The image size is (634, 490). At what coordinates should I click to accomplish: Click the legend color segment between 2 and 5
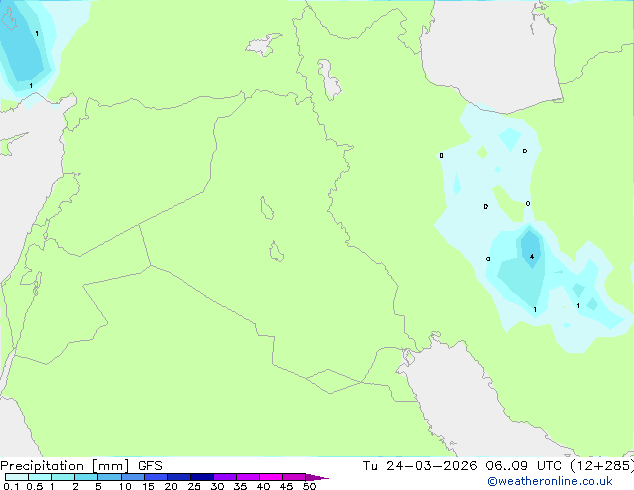coord(86,477)
